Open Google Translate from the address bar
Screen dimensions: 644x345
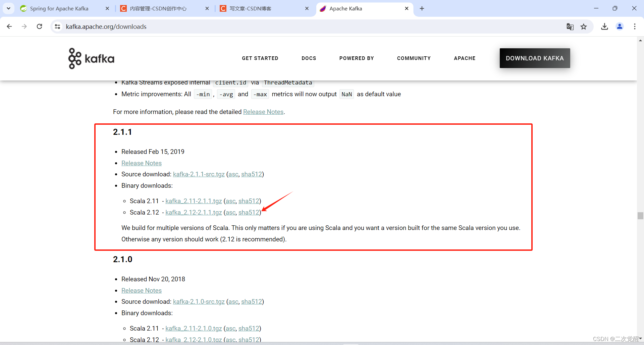click(x=570, y=26)
